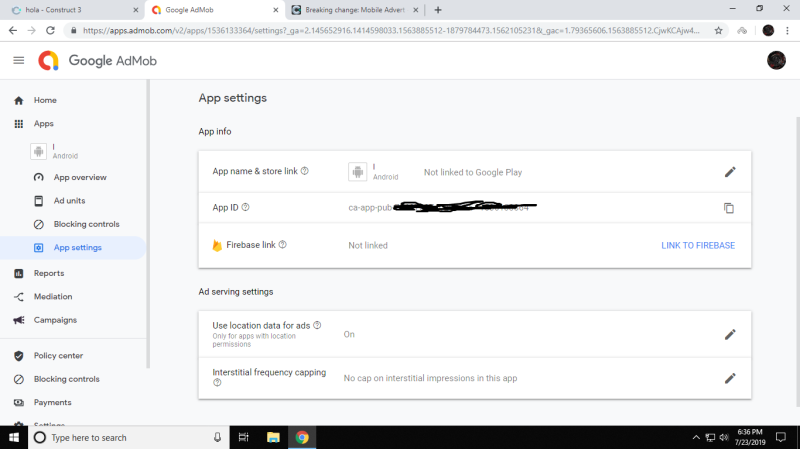Click the Payments icon in sidebar

point(19,403)
